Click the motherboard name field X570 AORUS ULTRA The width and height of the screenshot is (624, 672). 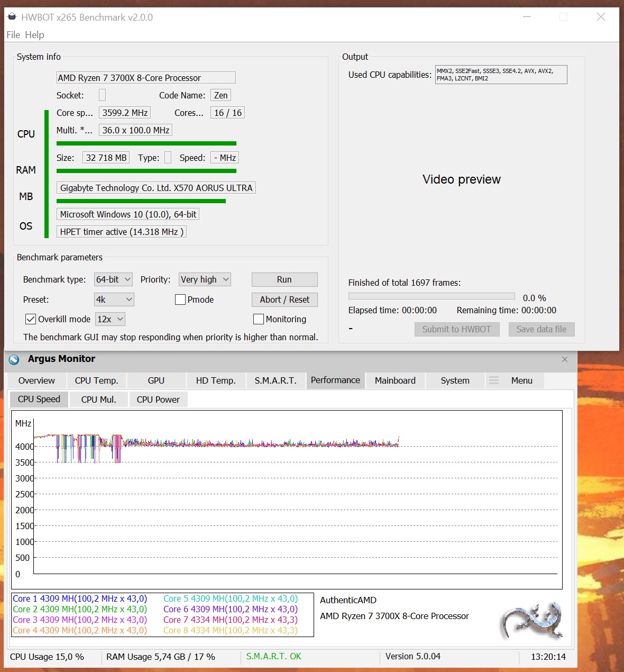click(156, 188)
